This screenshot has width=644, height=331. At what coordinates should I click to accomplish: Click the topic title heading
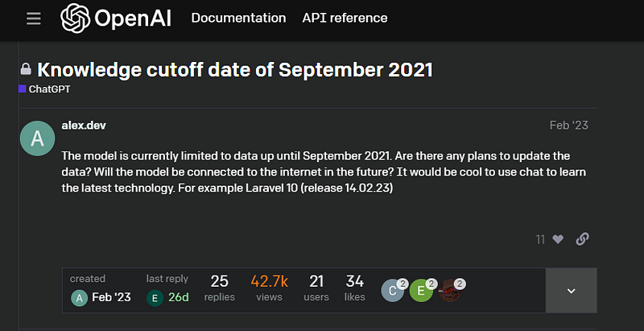[x=235, y=70]
